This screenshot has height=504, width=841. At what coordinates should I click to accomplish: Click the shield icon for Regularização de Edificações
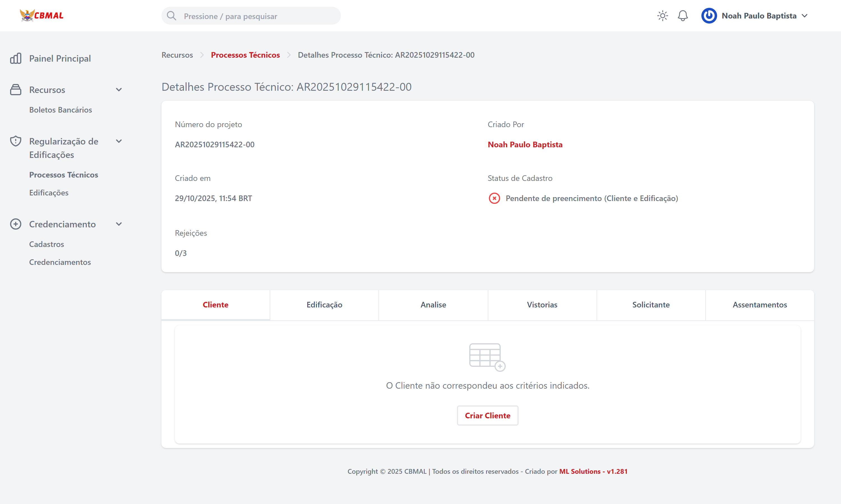tap(16, 141)
